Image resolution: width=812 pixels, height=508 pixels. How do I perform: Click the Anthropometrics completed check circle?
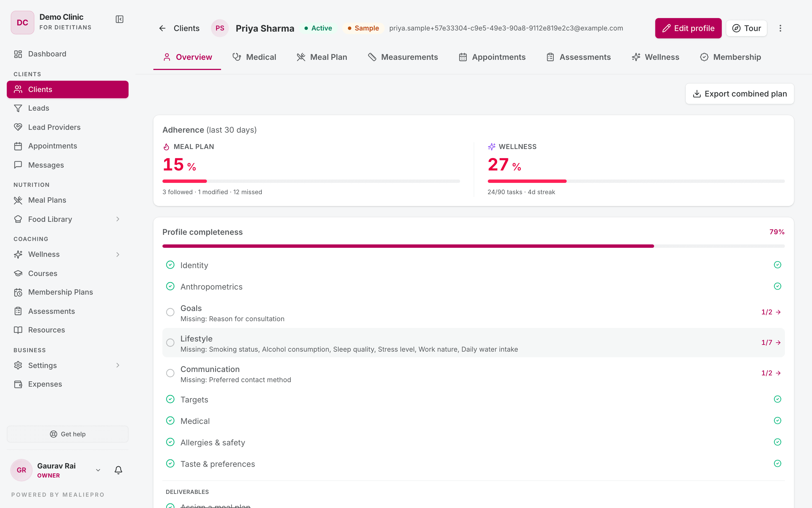pyautogui.click(x=171, y=286)
